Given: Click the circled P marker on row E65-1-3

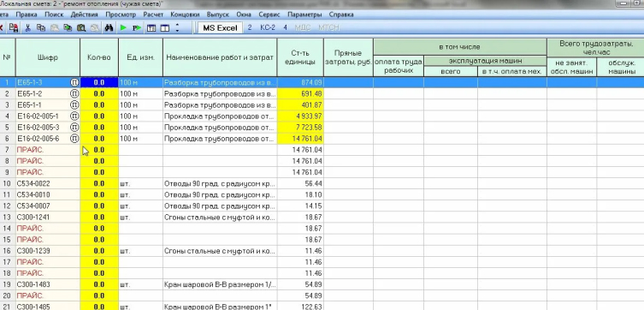Looking at the screenshot, I should pos(74,82).
